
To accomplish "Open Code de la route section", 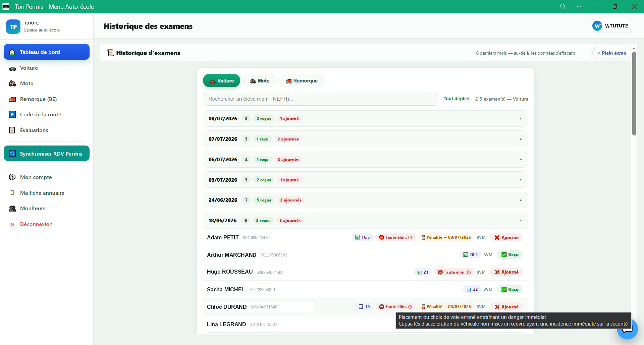I will pos(47,114).
